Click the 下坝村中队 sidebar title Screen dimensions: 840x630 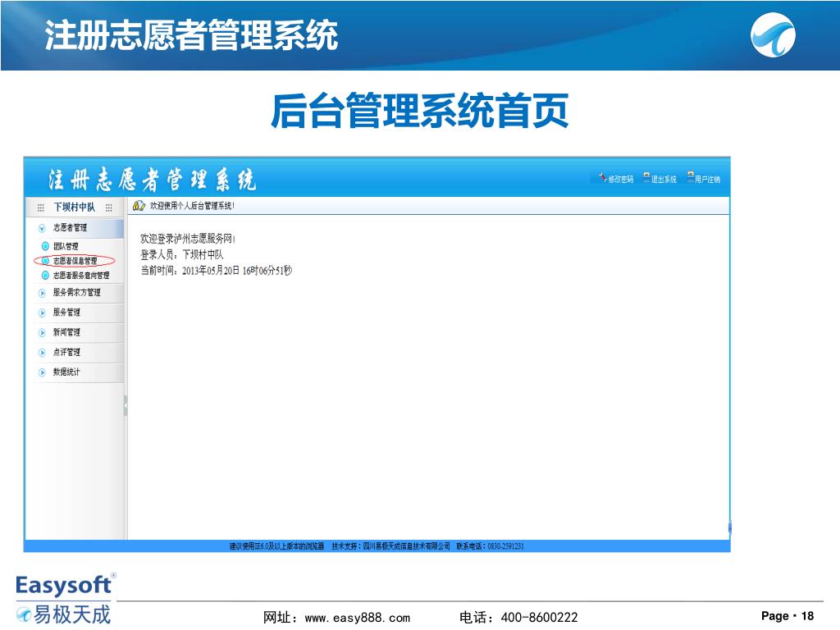coord(75,208)
